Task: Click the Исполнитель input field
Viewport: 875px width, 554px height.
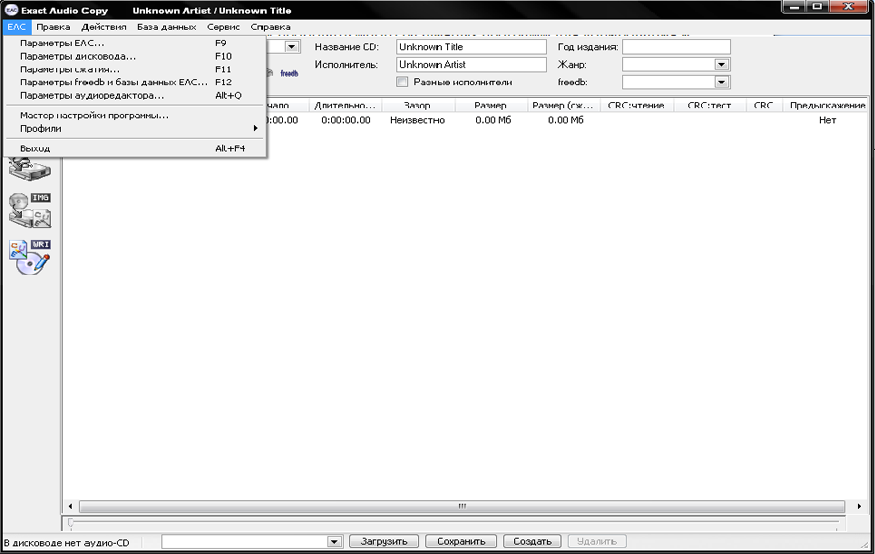Action: (472, 65)
